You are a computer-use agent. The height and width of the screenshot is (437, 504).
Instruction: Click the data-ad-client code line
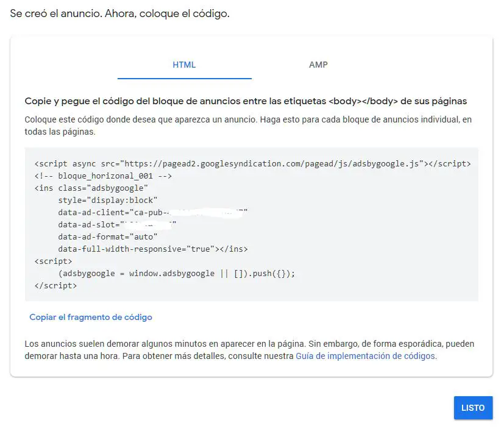pos(153,213)
